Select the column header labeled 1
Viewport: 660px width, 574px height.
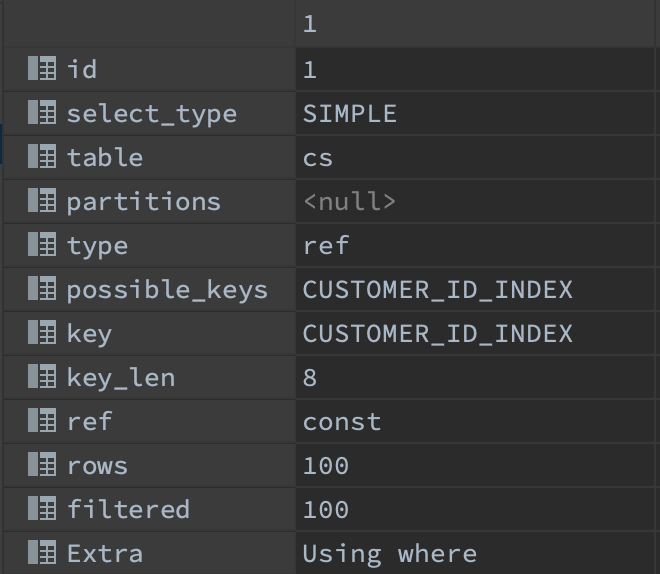click(x=310, y=24)
